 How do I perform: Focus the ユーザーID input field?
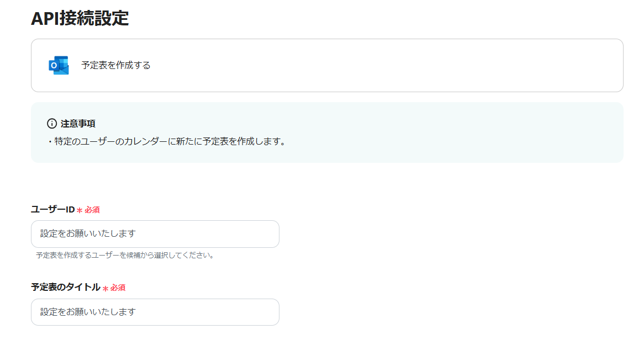click(155, 234)
